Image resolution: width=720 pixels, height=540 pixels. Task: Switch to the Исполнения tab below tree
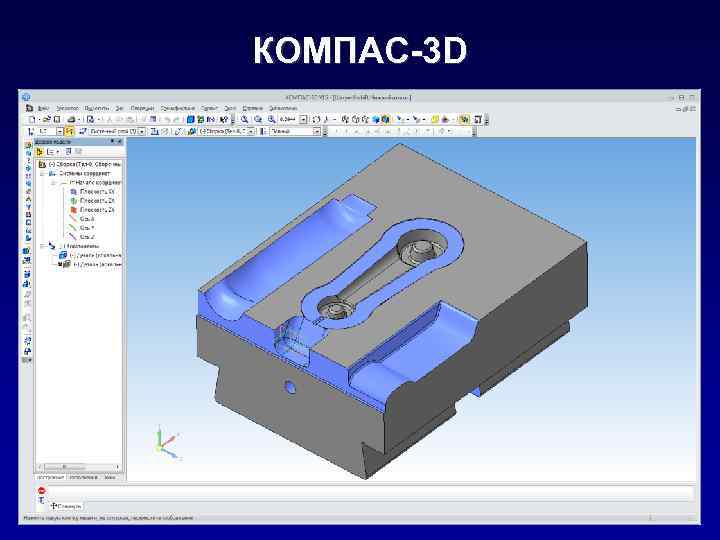84,478
